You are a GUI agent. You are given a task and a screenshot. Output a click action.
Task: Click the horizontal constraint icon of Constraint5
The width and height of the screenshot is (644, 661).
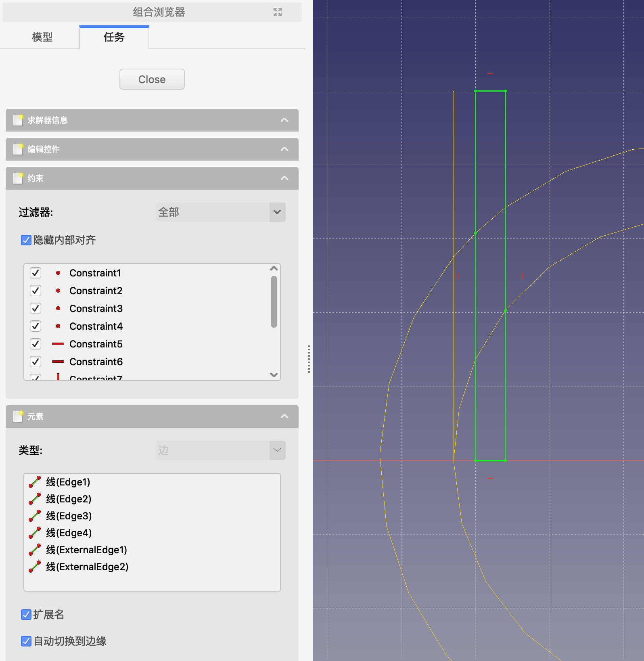pos(58,344)
